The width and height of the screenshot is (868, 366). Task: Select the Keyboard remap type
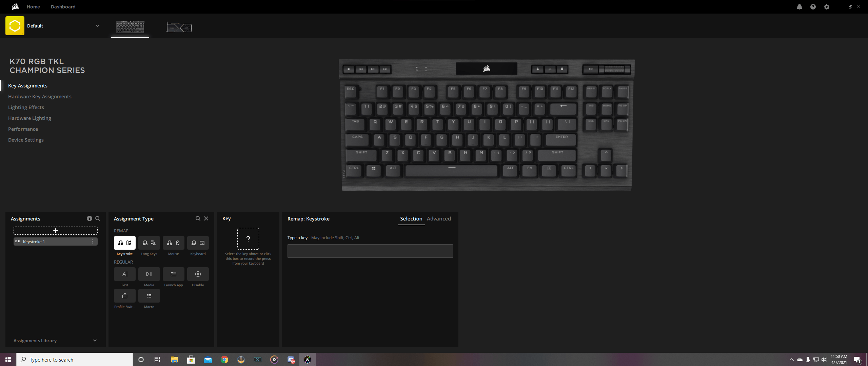(x=198, y=243)
